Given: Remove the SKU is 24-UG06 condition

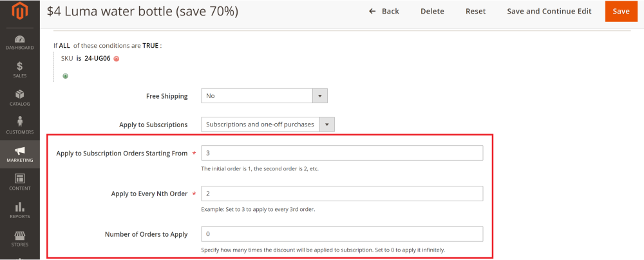Looking at the screenshot, I should point(116,59).
